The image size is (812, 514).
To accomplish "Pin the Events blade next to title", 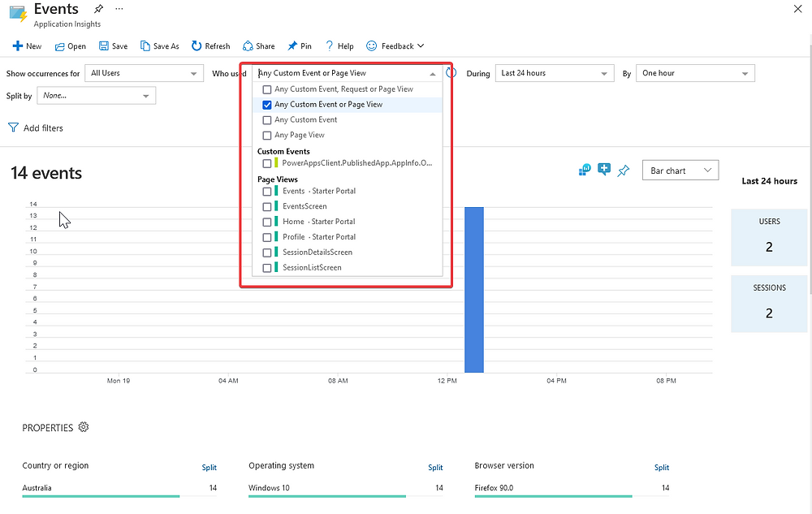I will 98,8.
